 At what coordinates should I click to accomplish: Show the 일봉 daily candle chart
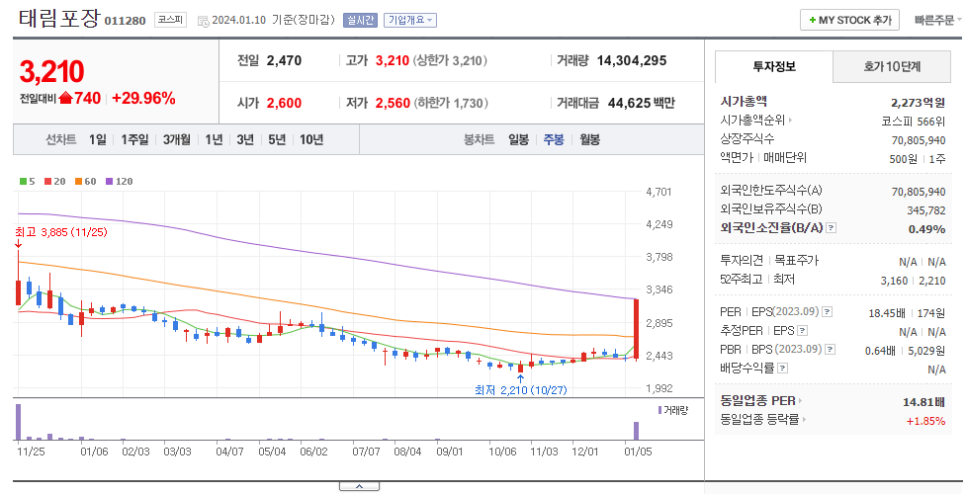pyautogui.click(x=518, y=140)
